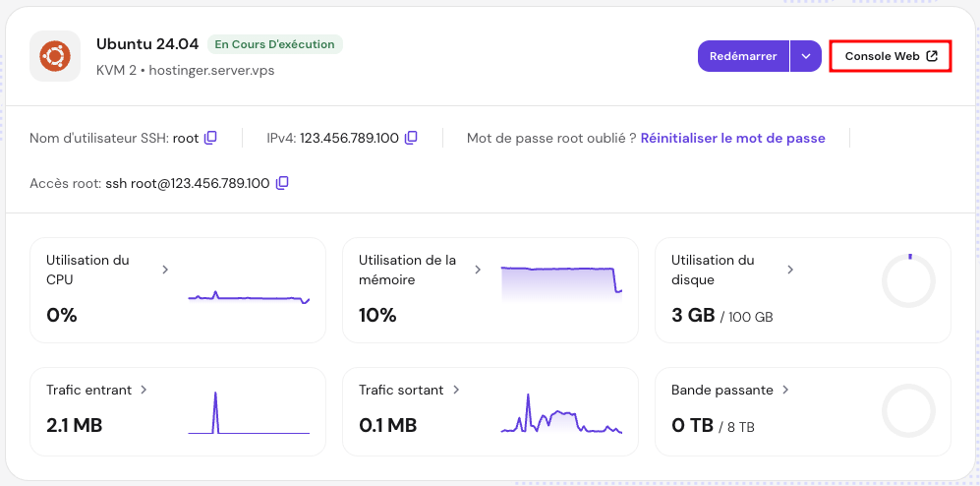Click the 10% memory value
The image size is (980, 486).
coord(377,315)
